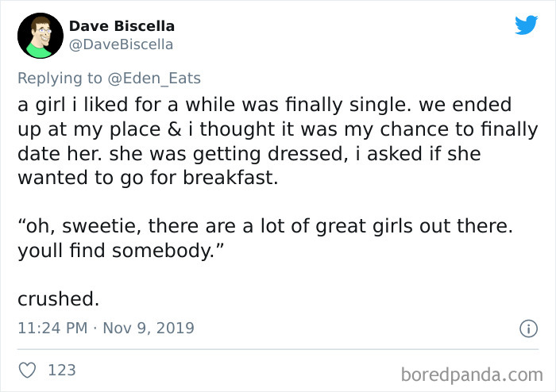Click the Twitter bird logo

pos(526,25)
